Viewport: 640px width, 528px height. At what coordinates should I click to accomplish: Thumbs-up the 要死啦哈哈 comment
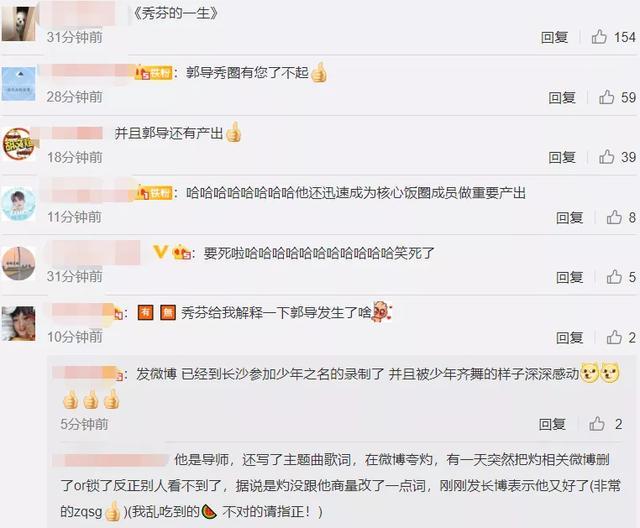[x=614, y=277]
